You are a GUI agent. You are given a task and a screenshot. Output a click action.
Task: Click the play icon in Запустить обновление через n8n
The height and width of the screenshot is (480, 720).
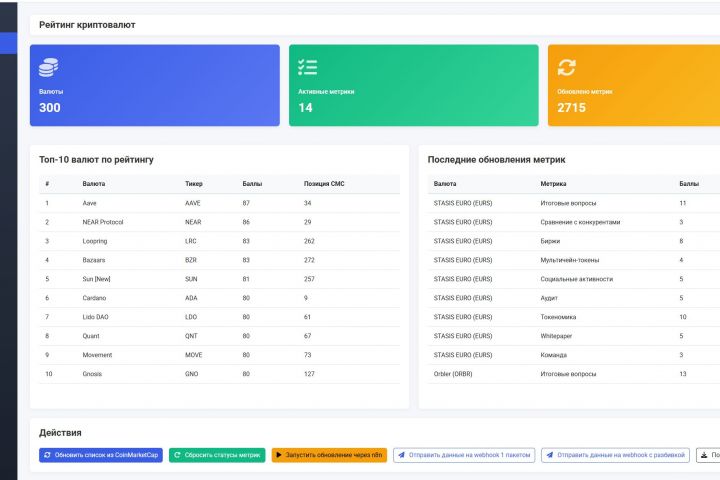279,455
